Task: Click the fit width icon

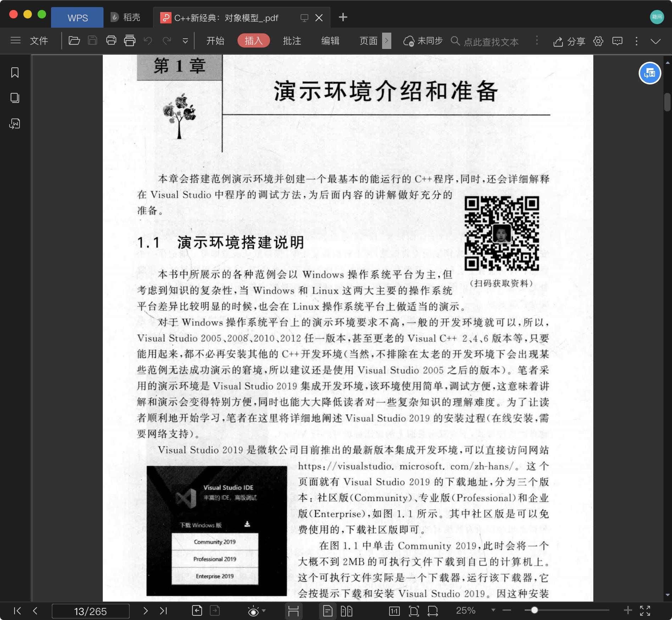Action: click(x=433, y=611)
